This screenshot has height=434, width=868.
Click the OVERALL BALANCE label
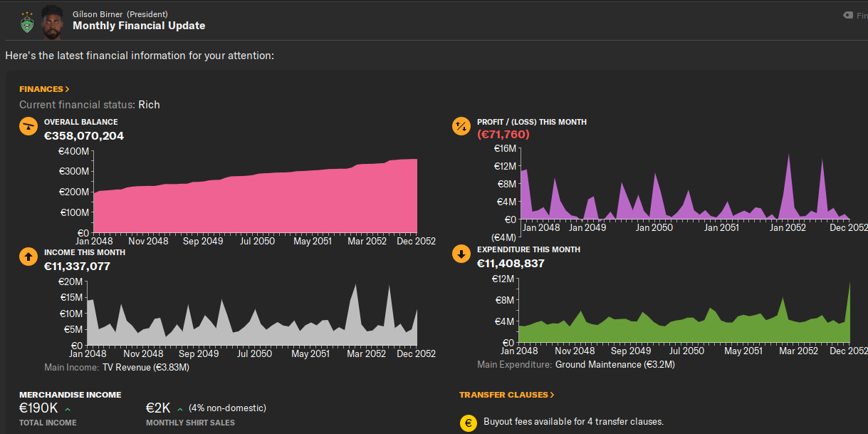pos(81,122)
